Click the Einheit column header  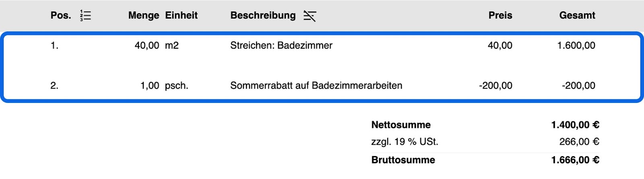coord(181,15)
